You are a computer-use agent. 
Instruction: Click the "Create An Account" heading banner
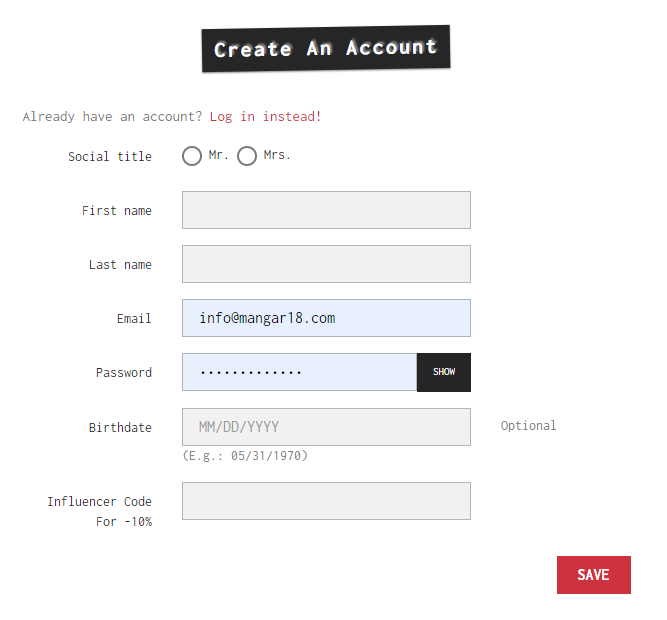[x=326, y=48]
